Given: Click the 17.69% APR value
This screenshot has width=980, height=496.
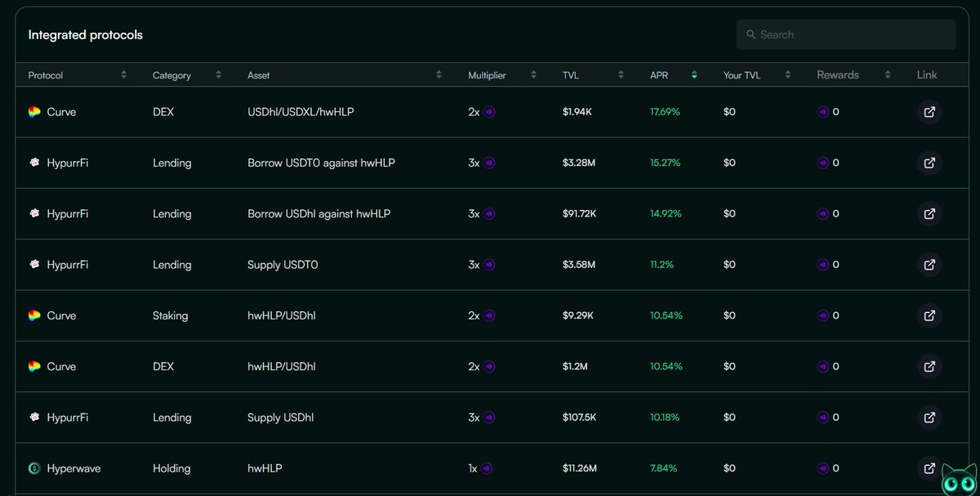Looking at the screenshot, I should click(x=666, y=112).
